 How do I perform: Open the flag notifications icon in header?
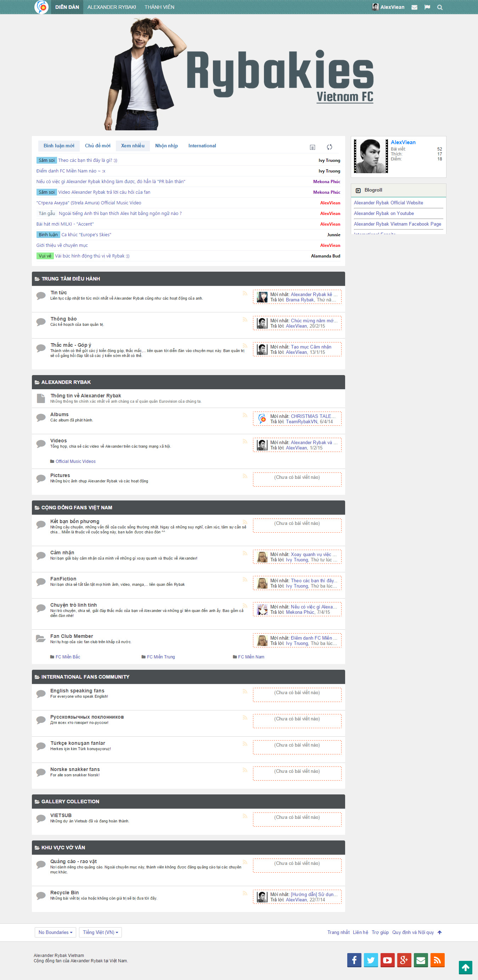pos(427,7)
